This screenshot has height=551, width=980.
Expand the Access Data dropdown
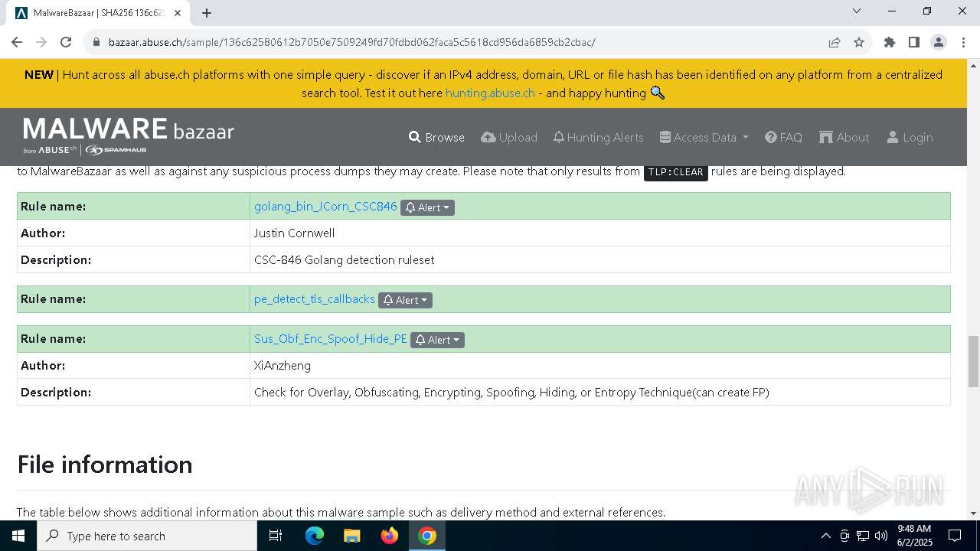704,137
